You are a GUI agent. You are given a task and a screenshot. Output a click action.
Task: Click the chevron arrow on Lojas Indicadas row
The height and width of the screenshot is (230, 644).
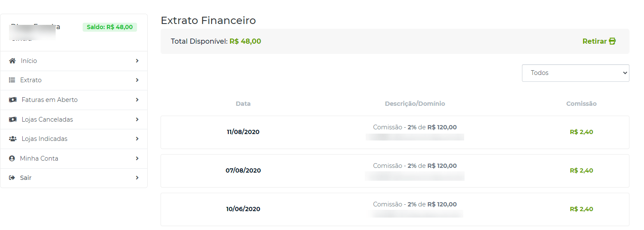coord(137,139)
